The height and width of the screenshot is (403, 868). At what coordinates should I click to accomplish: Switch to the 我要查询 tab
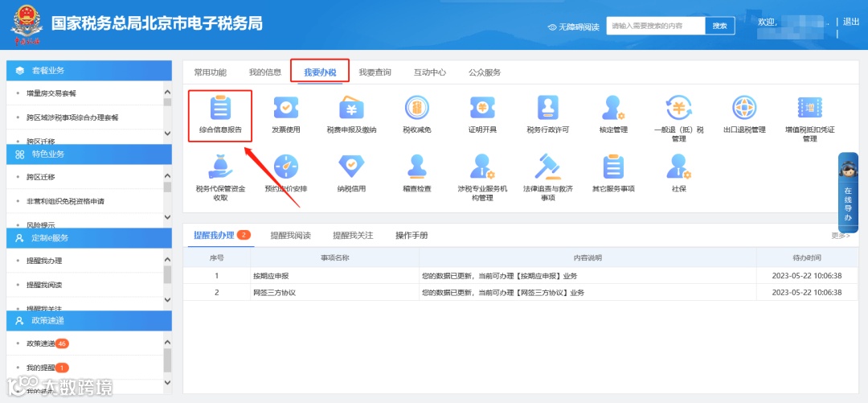375,72
